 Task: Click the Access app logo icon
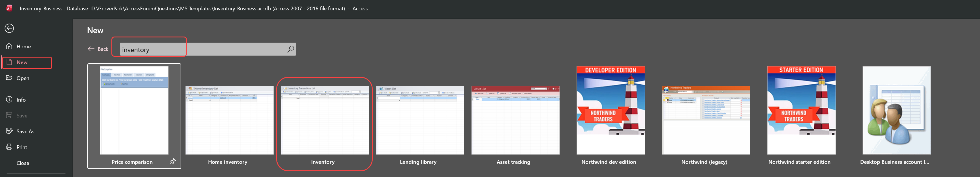click(x=9, y=8)
